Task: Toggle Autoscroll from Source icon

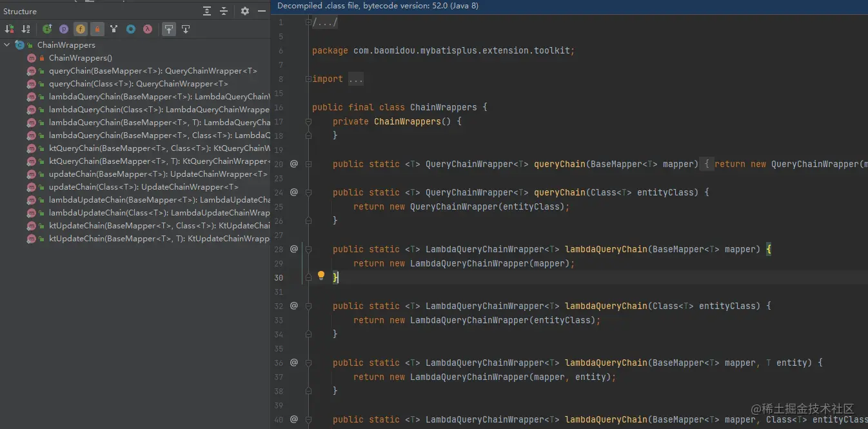Action: click(x=186, y=29)
